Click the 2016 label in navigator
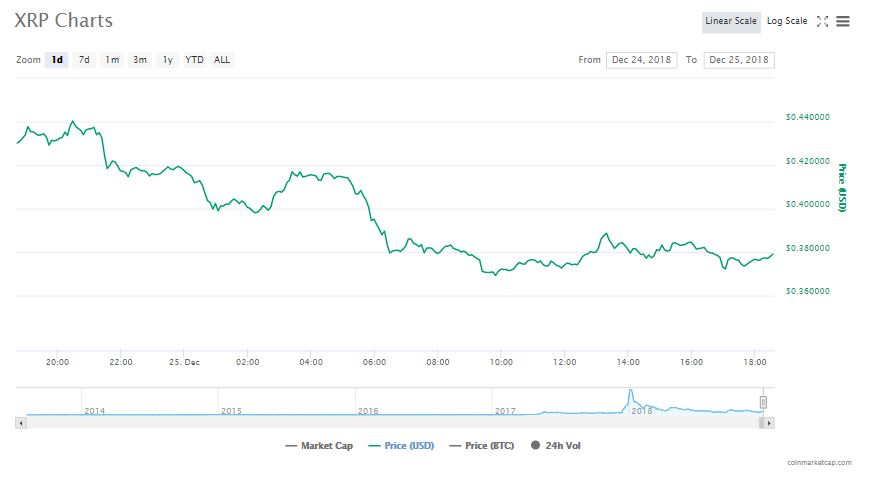This screenshot has width=871, height=490. [x=368, y=411]
